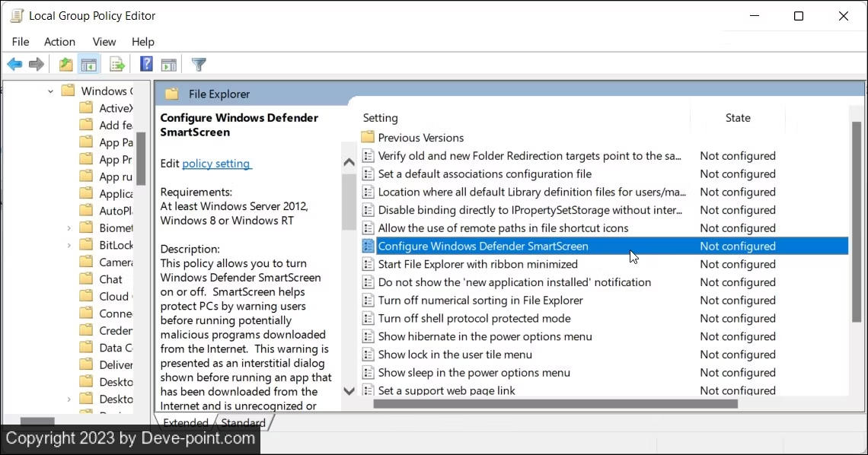Go forward with the right arrow icon
This screenshot has width=868, height=455.
37,65
